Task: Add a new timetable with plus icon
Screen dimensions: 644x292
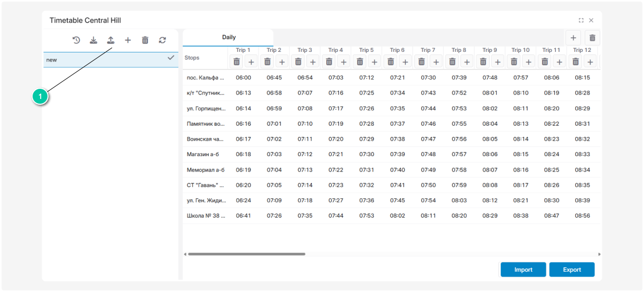Action: coord(128,40)
